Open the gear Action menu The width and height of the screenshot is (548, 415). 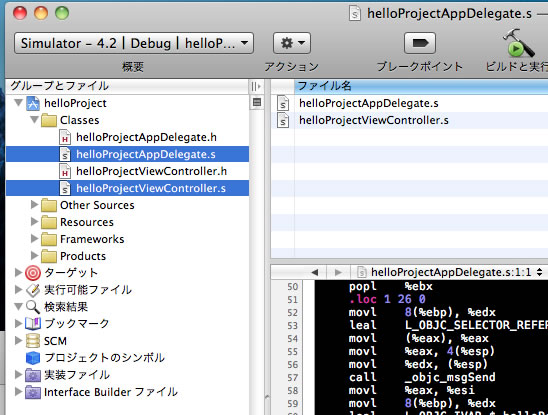292,43
